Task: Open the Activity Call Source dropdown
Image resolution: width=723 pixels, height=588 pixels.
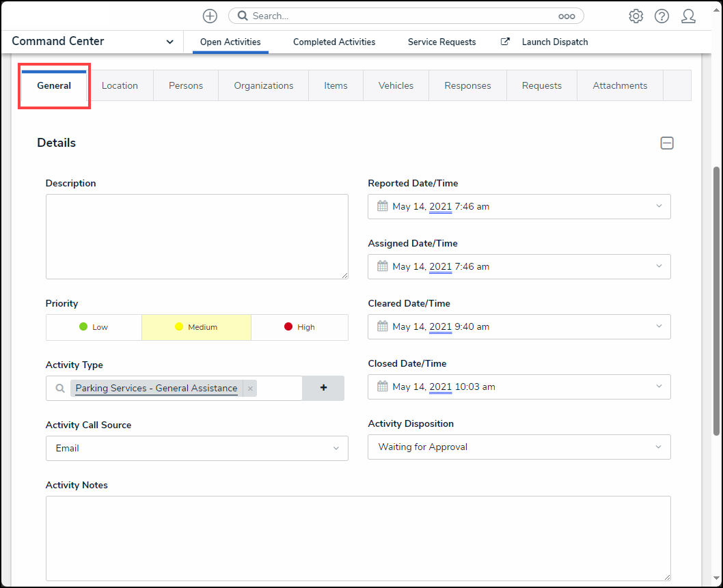Action: click(x=197, y=448)
